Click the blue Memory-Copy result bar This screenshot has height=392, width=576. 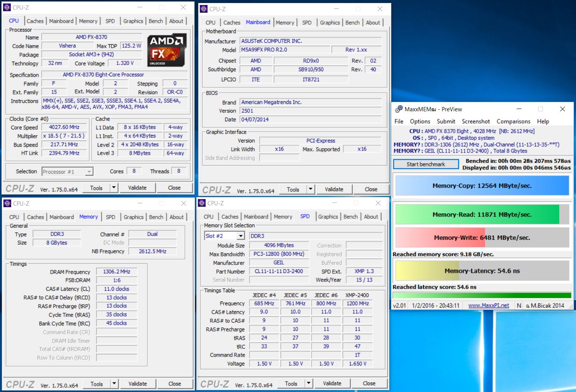point(482,186)
